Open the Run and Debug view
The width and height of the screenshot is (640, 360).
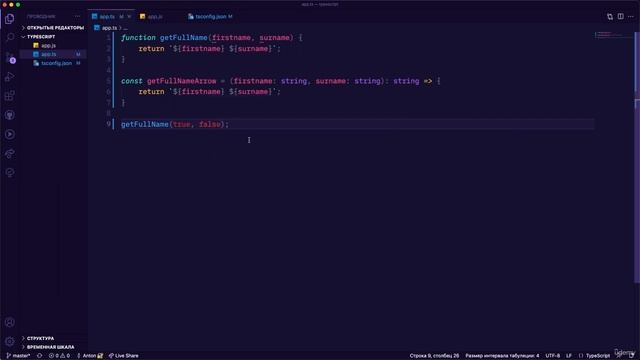tap(9, 76)
